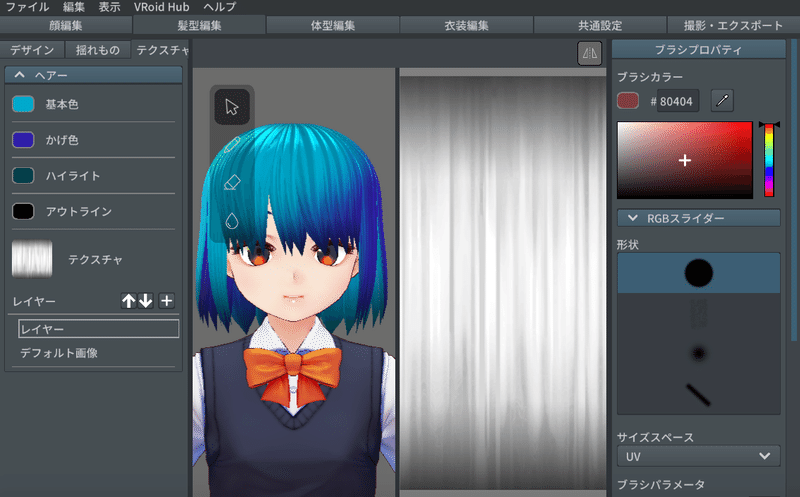The image size is (800, 497).
Task: Collapse the ヘアー section
Action: [93, 75]
